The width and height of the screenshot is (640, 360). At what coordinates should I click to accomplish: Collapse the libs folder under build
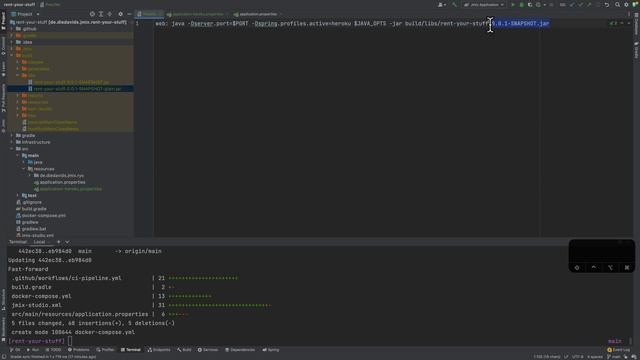pos(18,75)
